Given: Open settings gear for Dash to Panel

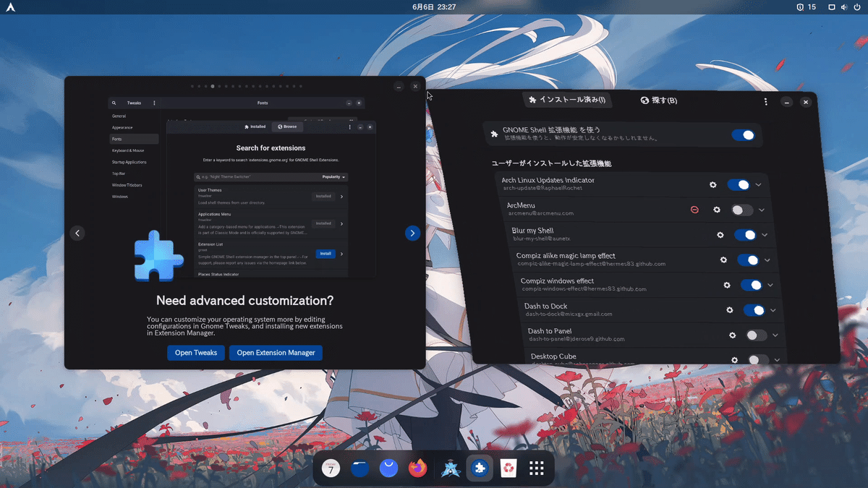Looking at the screenshot, I should pyautogui.click(x=732, y=335).
